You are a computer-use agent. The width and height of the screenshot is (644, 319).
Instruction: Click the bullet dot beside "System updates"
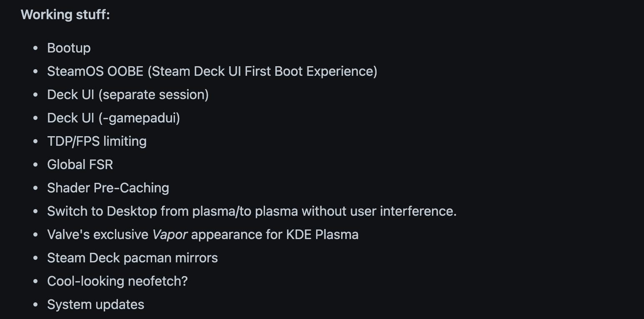(x=36, y=304)
